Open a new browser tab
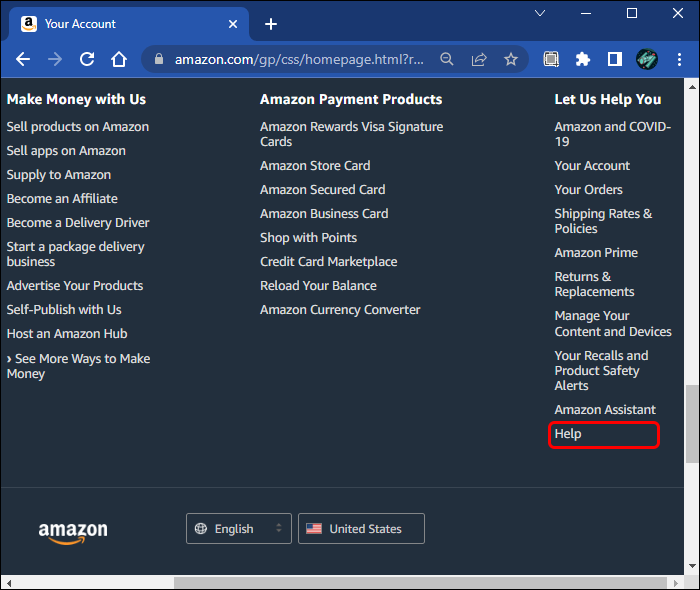This screenshot has width=700, height=590. (271, 24)
